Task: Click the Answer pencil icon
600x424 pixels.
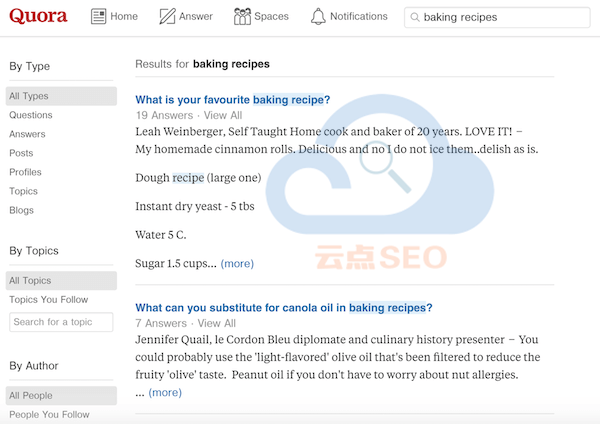Action: (x=167, y=16)
